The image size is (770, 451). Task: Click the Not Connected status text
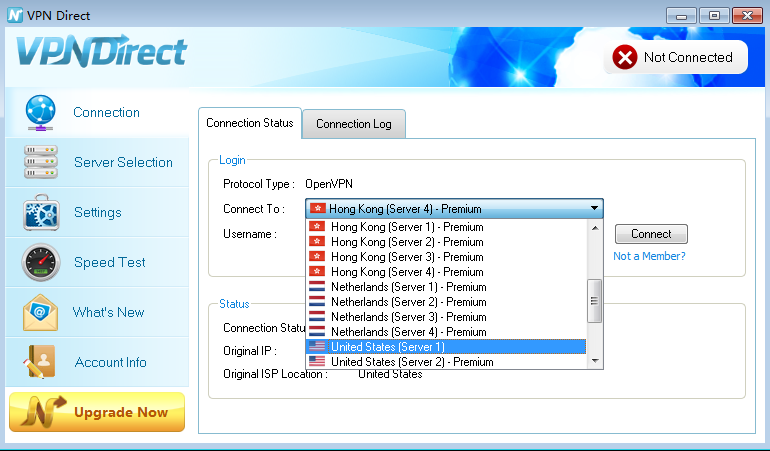(x=688, y=57)
